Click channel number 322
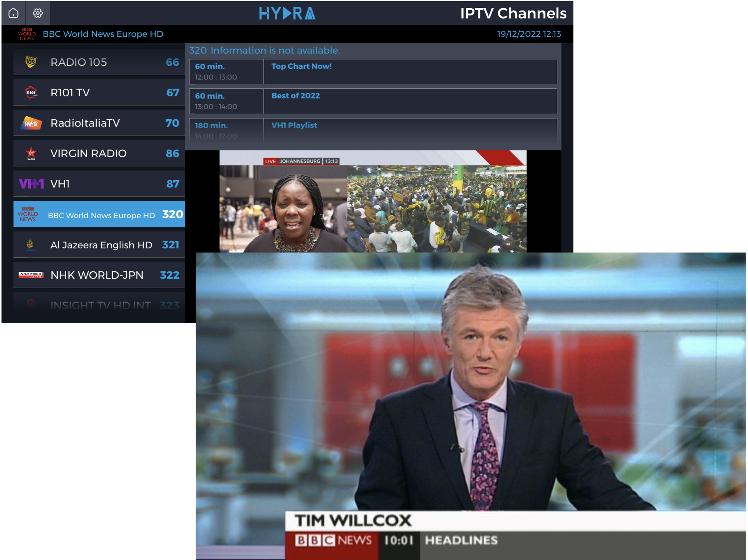The image size is (748, 560). [170, 275]
